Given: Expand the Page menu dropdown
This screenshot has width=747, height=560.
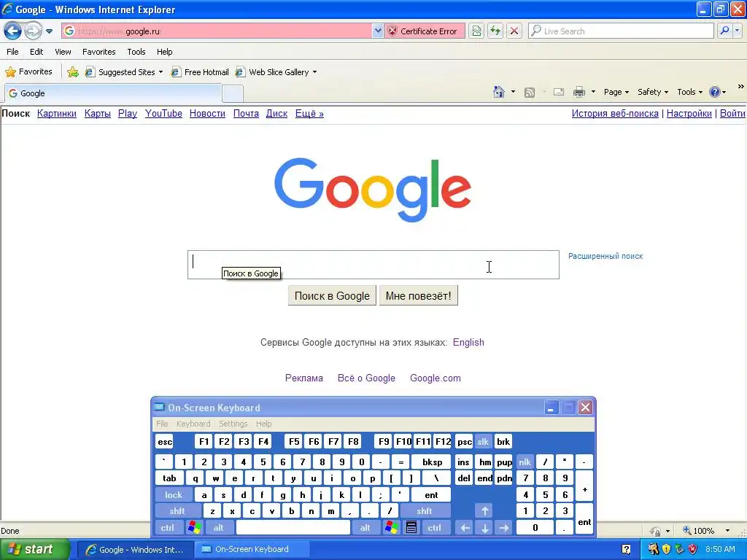Looking at the screenshot, I should 616,92.
